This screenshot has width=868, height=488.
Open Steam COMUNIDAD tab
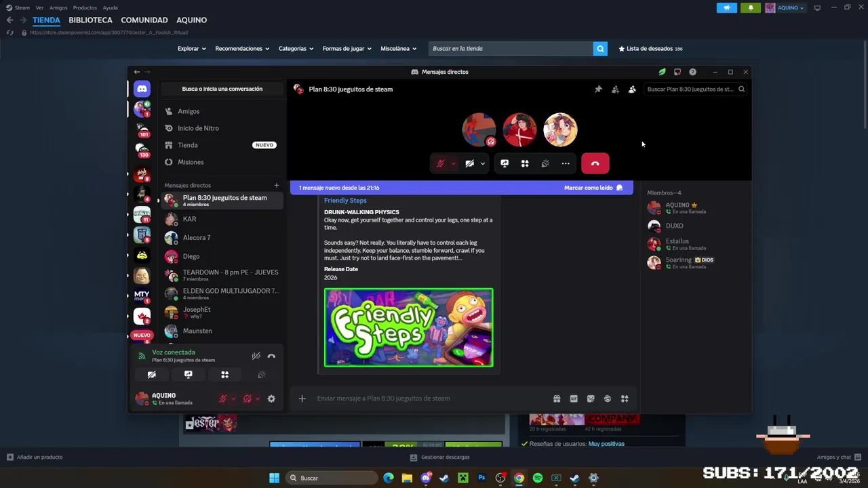pos(144,20)
